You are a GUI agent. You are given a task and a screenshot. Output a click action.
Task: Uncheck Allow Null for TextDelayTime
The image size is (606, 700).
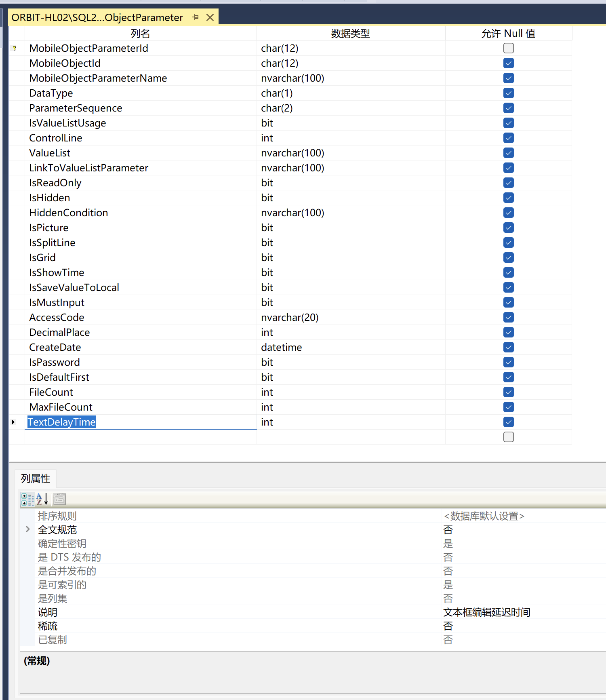(509, 422)
